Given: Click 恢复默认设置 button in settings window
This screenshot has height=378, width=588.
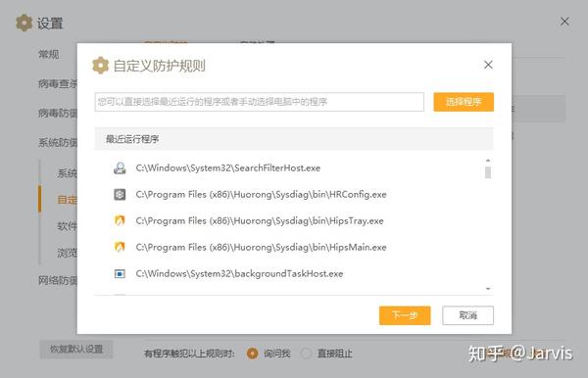Looking at the screenshot, I should [x=76, y=350].
